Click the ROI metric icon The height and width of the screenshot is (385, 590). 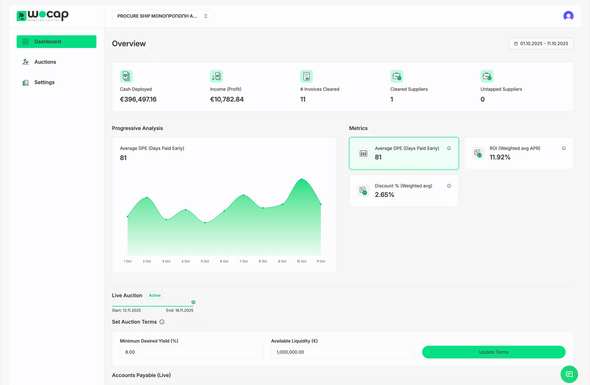point(478,153)
